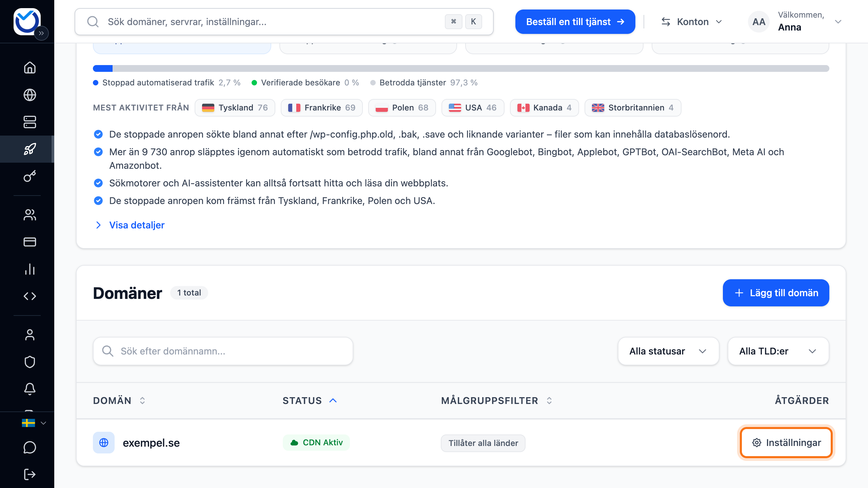Click the CDN Aktiv status badge
The width and height of the screenshot is (868, 488).
316,443
